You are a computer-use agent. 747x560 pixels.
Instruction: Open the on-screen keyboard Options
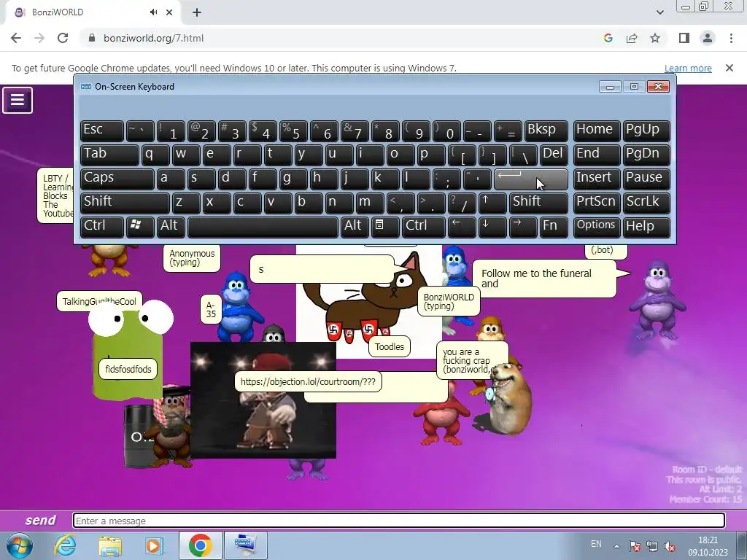pyautogui.click(x=597, y=226)
